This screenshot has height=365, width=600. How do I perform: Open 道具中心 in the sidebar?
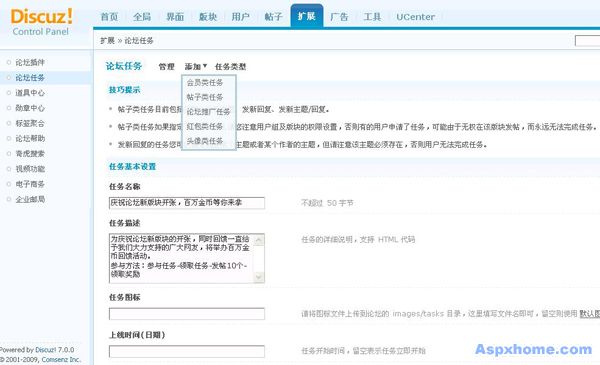tap(30, 93)
